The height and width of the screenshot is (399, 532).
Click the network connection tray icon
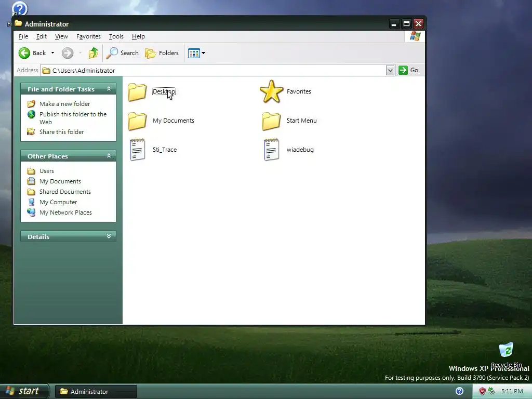click(491, 391)
